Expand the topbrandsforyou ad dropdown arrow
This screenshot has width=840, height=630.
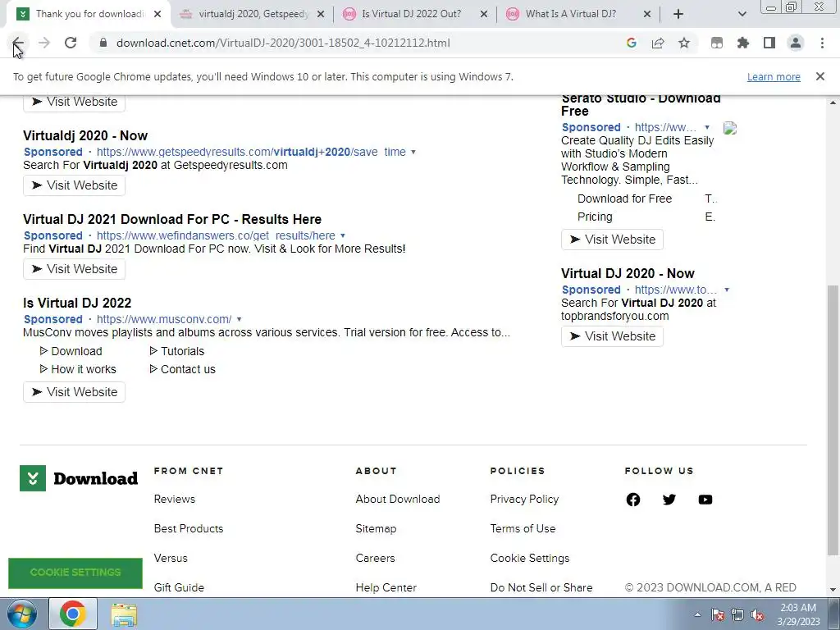point(727,290)
